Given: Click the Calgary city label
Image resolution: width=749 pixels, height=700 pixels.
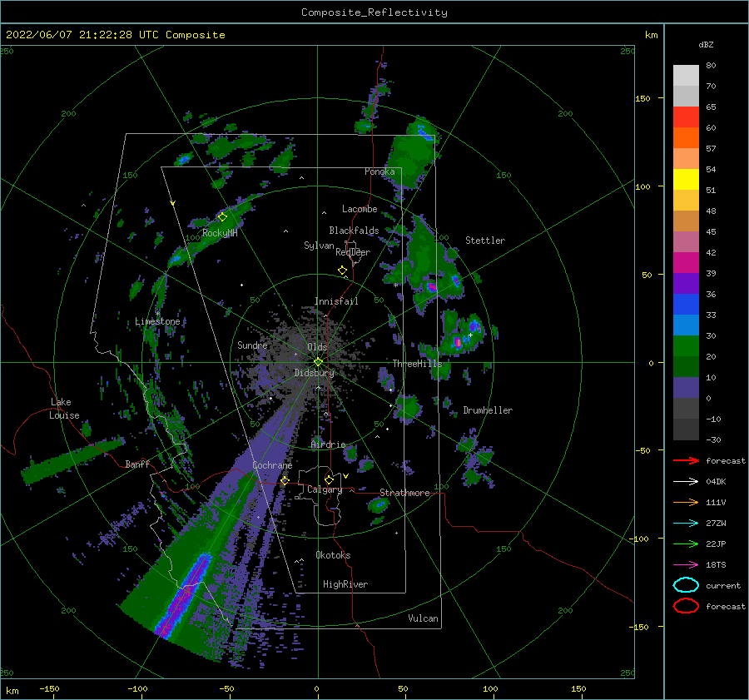Looking at the screenshot, I should (325, 489).
